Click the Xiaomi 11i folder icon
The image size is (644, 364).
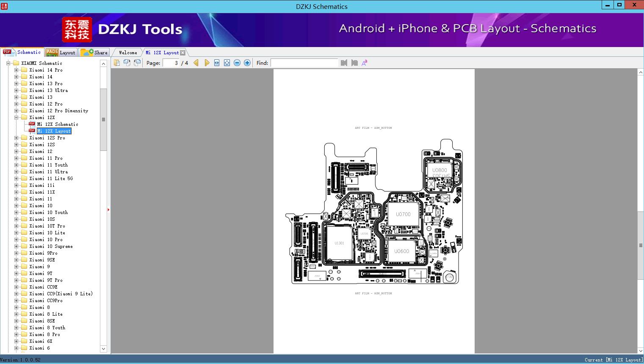(24, 185)
